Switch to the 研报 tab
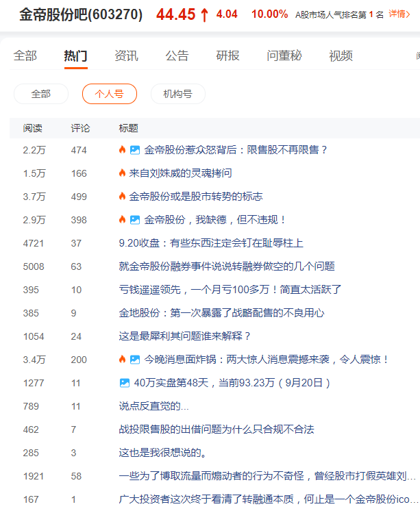 point(227,55)
